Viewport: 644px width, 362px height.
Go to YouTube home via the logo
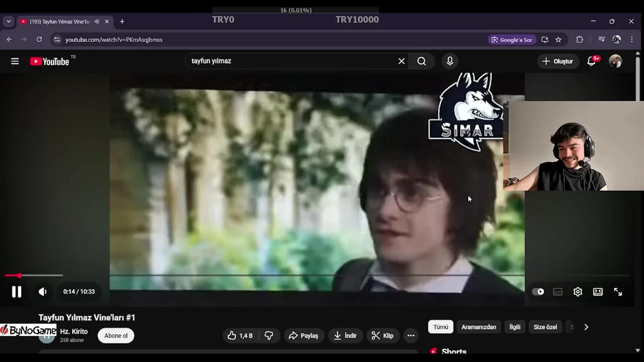[x=49, y=61]
